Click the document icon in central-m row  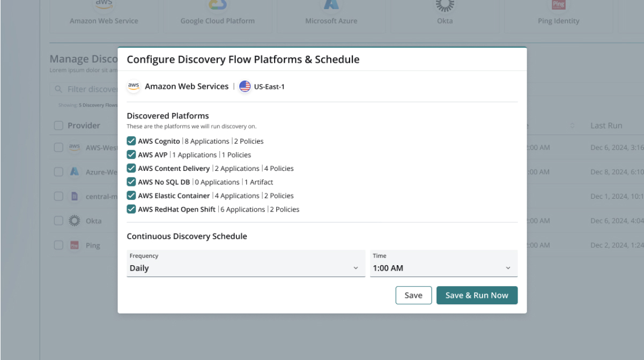[x=75, y=196]
